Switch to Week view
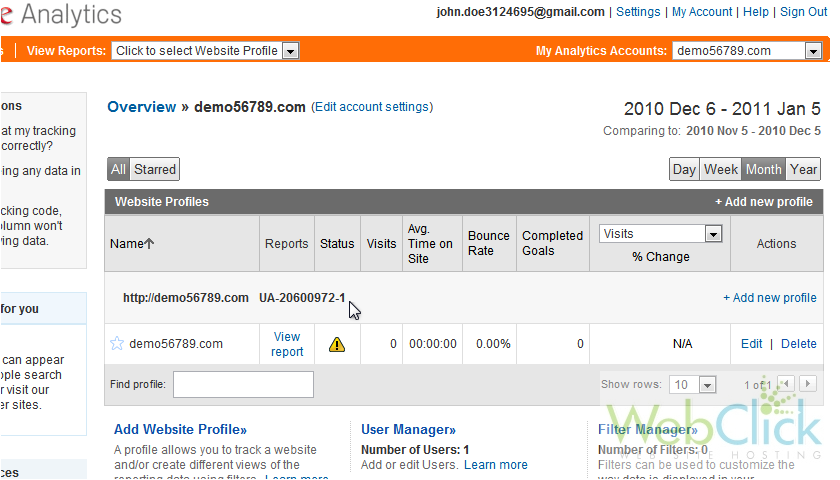840x480 pixels. [721, 169]
